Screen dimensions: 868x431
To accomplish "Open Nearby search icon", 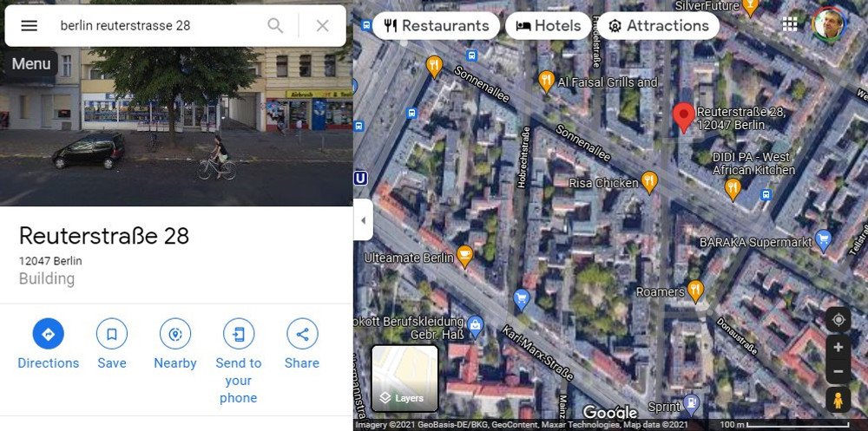I will (x=175, y=334).
